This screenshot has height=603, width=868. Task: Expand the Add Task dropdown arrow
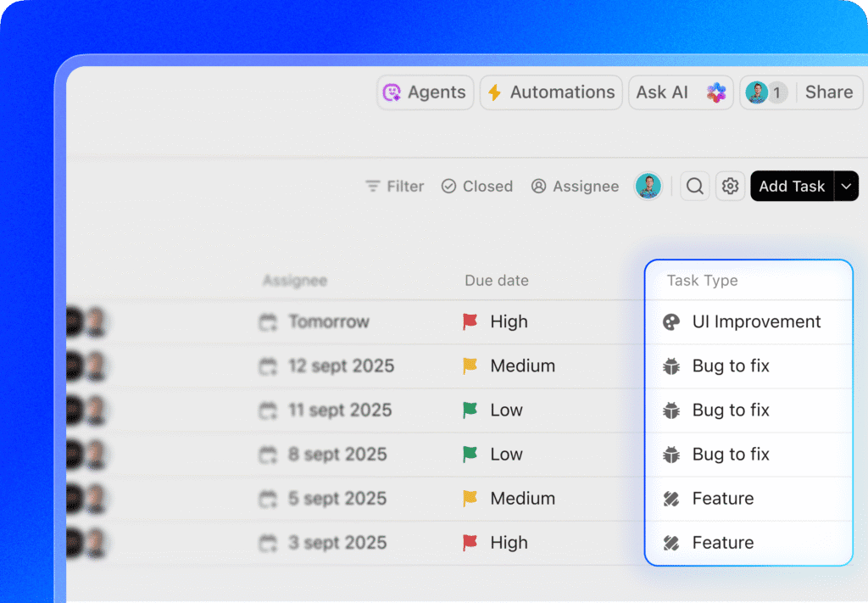[847, 187]
